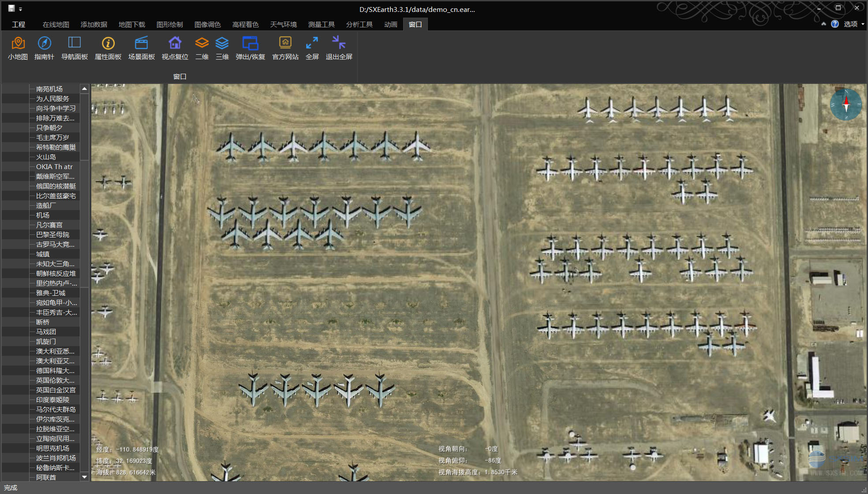The image size is (868, 494).
Task: Click the 视角海拔高度 altitude readout
Action: click(478, 472)
